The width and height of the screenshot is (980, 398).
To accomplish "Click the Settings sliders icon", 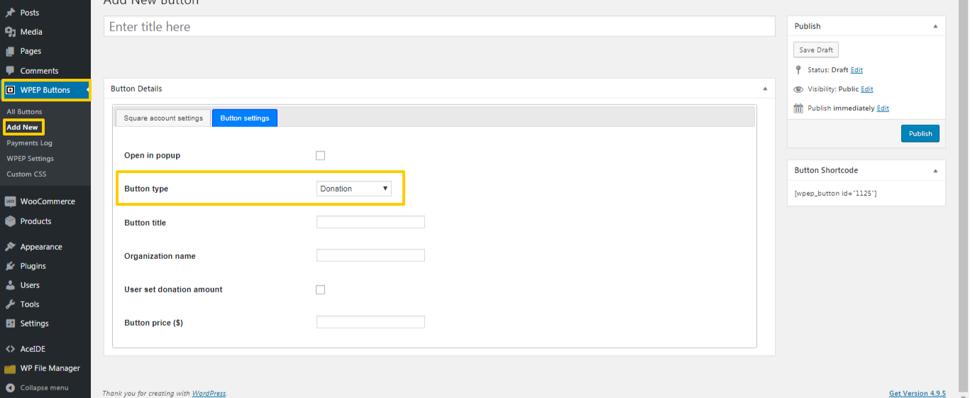I will pos(10,324).
